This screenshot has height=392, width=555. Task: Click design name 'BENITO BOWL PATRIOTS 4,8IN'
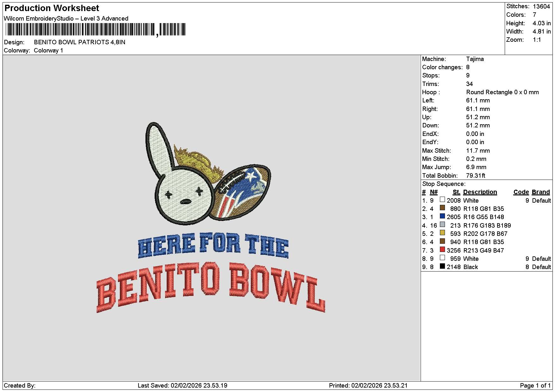(x=80, y=42)
